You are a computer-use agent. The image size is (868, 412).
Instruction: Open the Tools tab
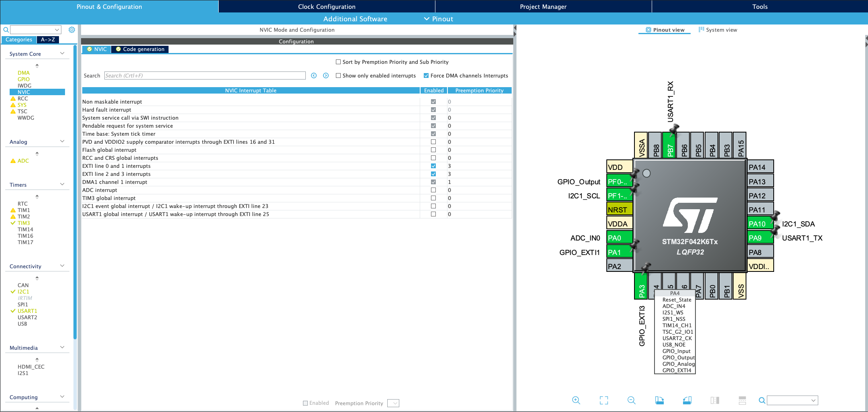(x=760, y=6)
